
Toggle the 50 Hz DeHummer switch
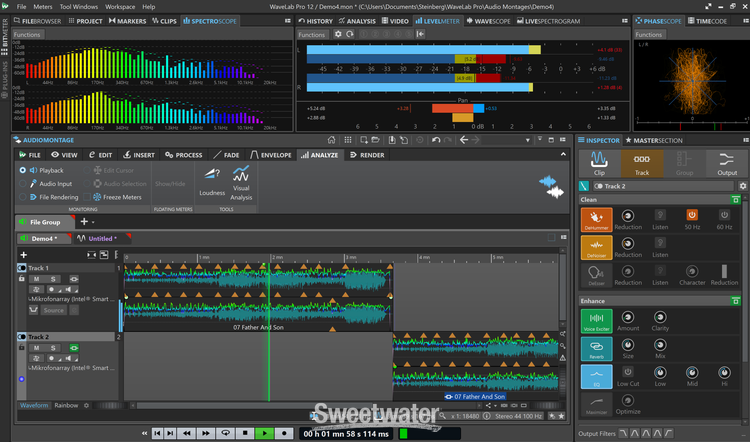pyautogui.click(x=692, y=216)
